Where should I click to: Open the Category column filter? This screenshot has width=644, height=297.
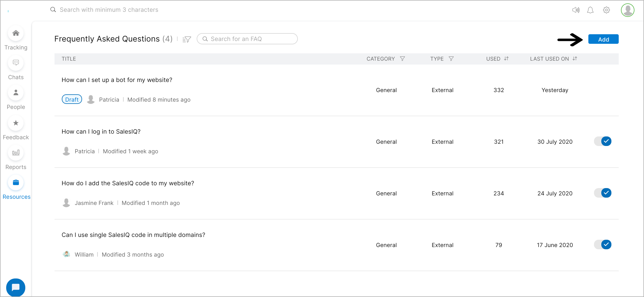(402, 59)
